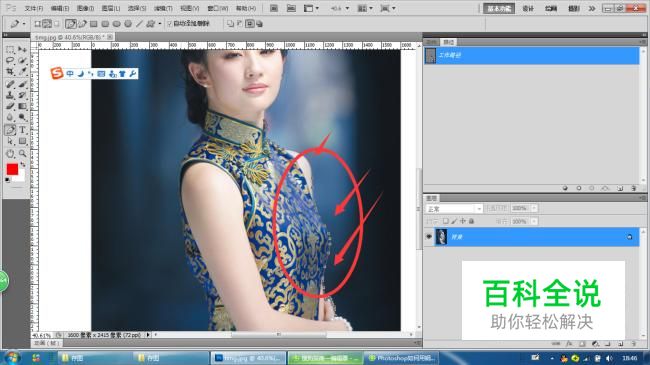Screen dimensions: 650x365
Task: Swap foreground and background colors
Action: 22,165
